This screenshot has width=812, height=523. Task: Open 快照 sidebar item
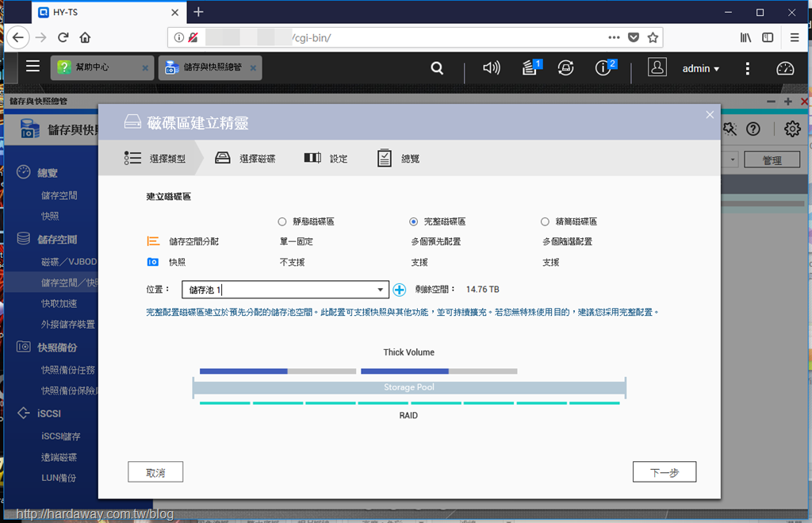pyautogui.click(x=50, y=216)
